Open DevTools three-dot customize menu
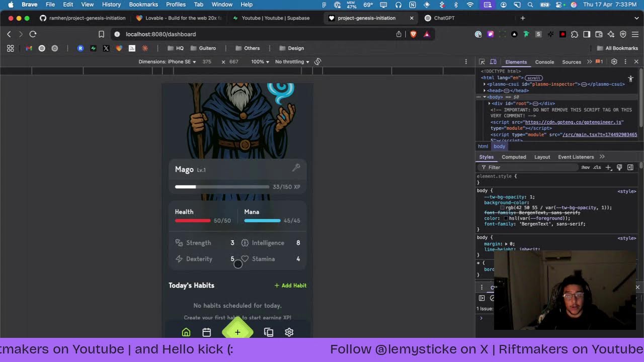Screen dimensions: 644x362 click(x=625, y=62)
